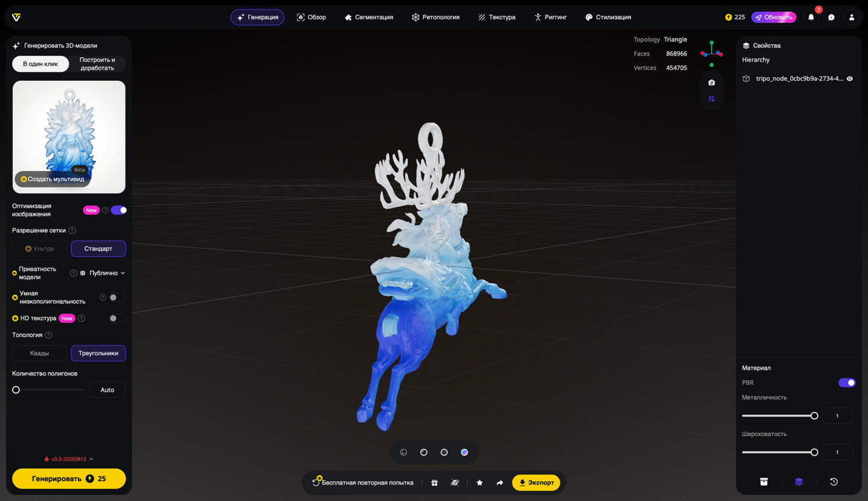
Task: Click help icon next to Топология
Action: tap(49, 335)
